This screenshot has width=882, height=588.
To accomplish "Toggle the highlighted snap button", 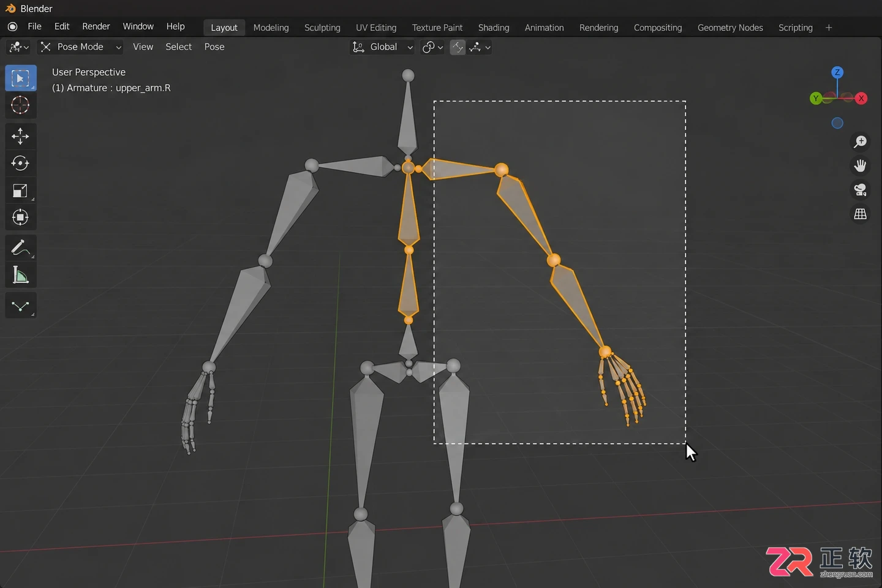I will [458, 47].
